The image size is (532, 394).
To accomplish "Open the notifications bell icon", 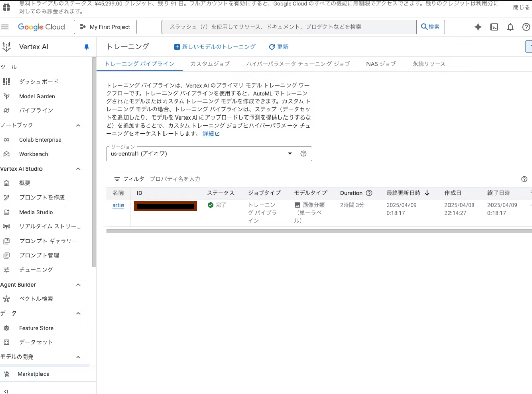I will click(510, 27).
